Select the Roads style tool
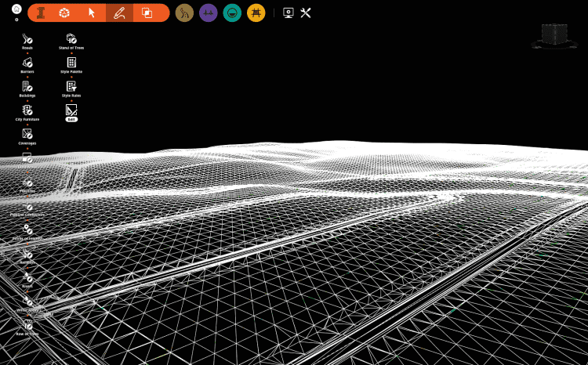 [x=27, y=39]
